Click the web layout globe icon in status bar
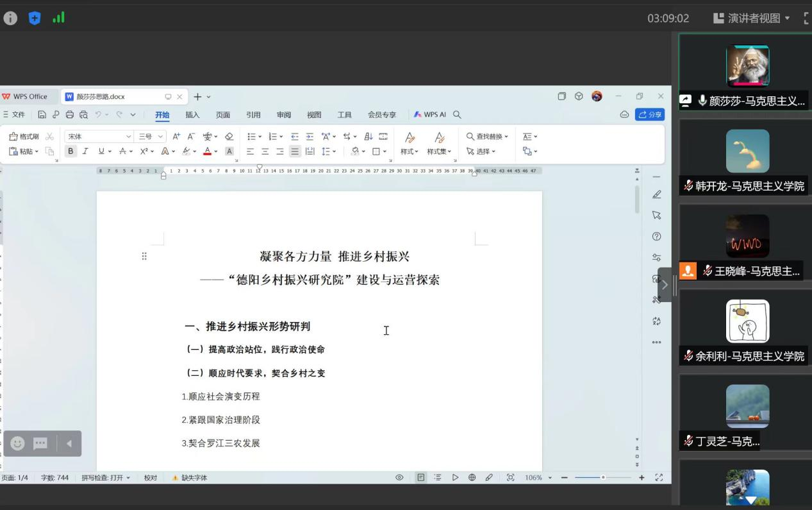 pyautogui.click(x=472, y=478)
